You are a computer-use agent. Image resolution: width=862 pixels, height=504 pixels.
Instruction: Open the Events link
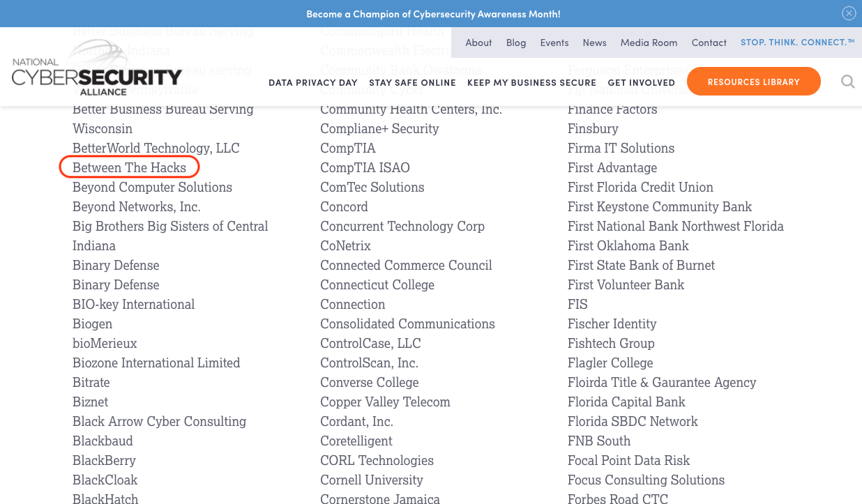pyautogui.click(x=554, y=43)
